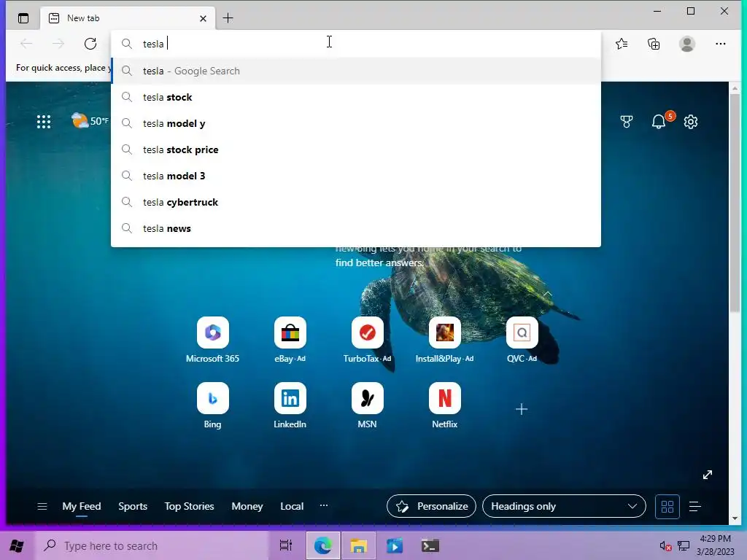Open the tab actions menu icon

23,18
